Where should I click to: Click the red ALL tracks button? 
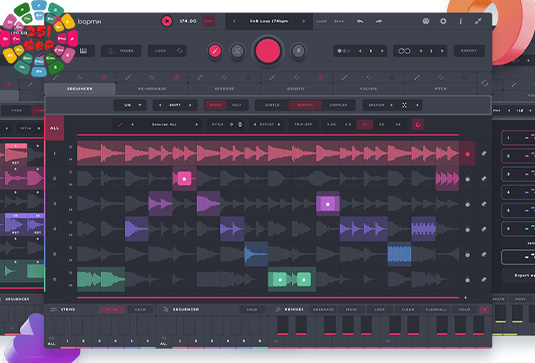tap(54, 128)
